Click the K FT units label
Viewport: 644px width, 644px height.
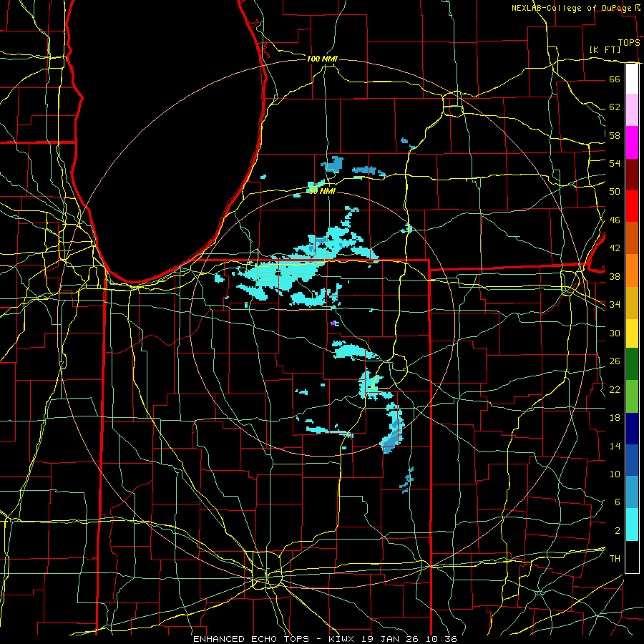(605, 49)
